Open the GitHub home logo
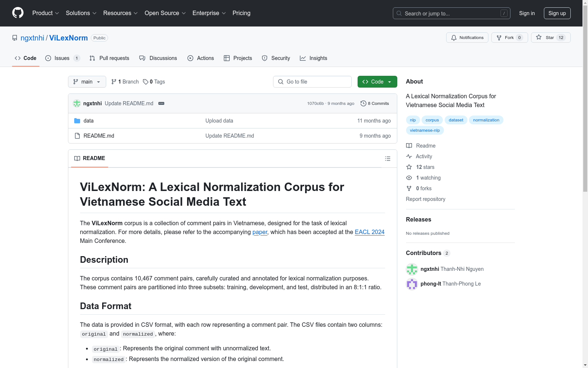 click(18, 13)
